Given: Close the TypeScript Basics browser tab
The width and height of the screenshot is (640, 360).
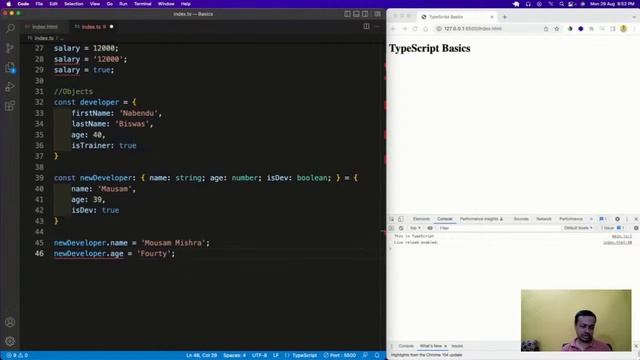Looking at the screenshot, I should (x=492, y=17).
